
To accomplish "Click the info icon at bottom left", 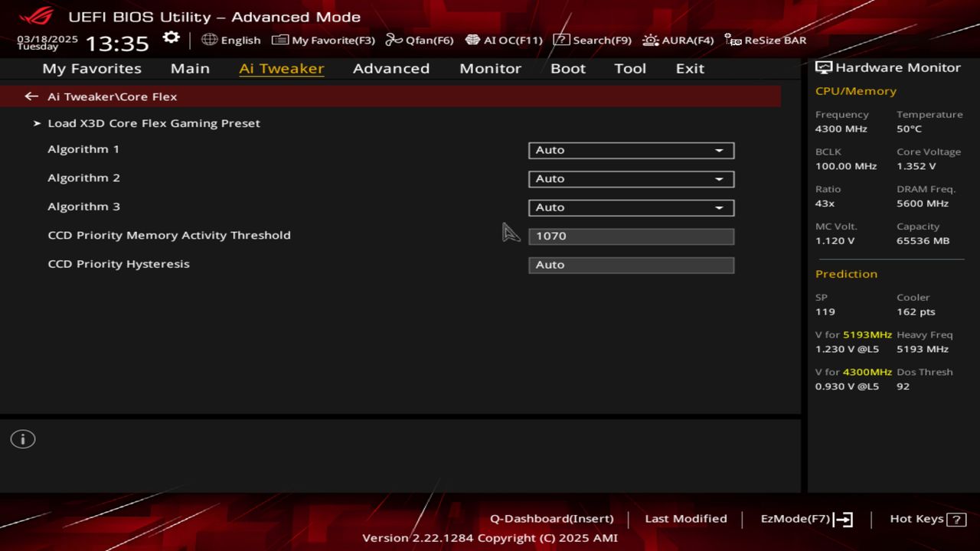I will pos(23,439).
